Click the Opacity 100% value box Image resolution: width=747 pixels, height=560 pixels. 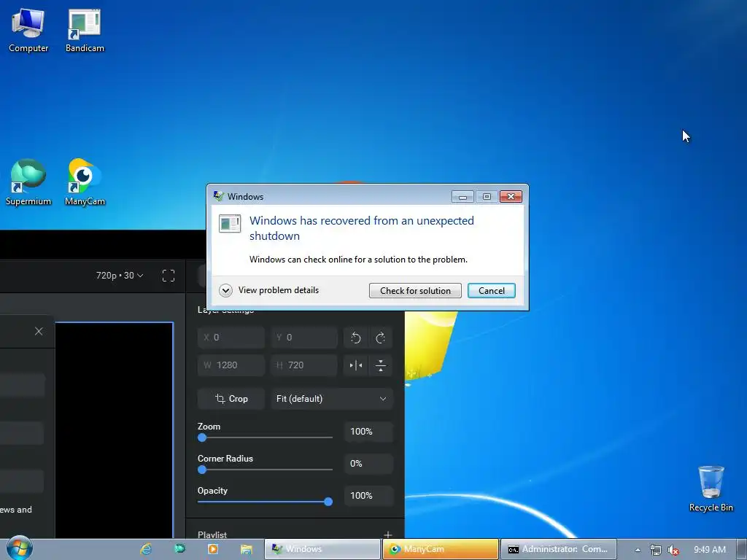(x=368, y=496)
